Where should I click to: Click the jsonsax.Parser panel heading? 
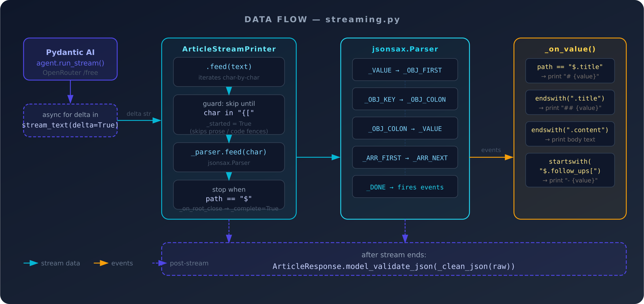tap(405, 49)
